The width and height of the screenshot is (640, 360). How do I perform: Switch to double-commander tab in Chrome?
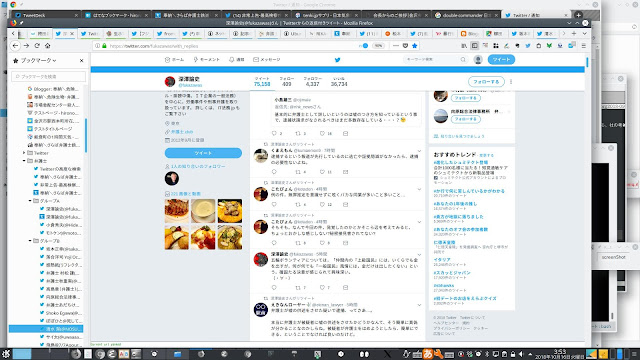466,15
